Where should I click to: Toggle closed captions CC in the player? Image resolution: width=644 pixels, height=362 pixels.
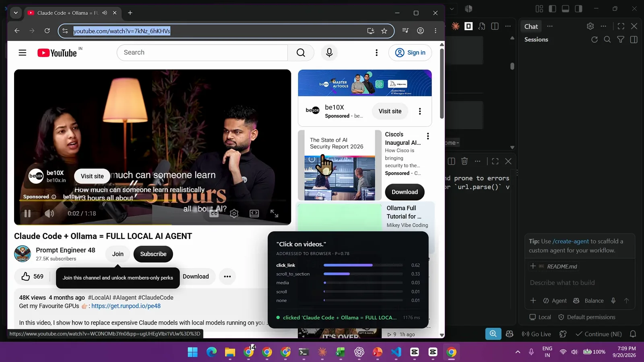(214, 214)
